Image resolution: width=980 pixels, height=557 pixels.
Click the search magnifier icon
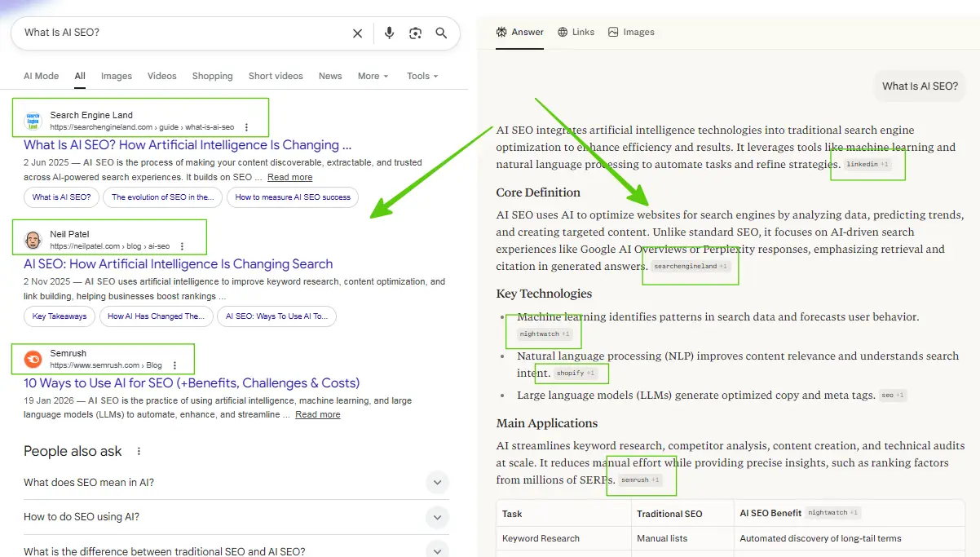click(x=441, y=33)
